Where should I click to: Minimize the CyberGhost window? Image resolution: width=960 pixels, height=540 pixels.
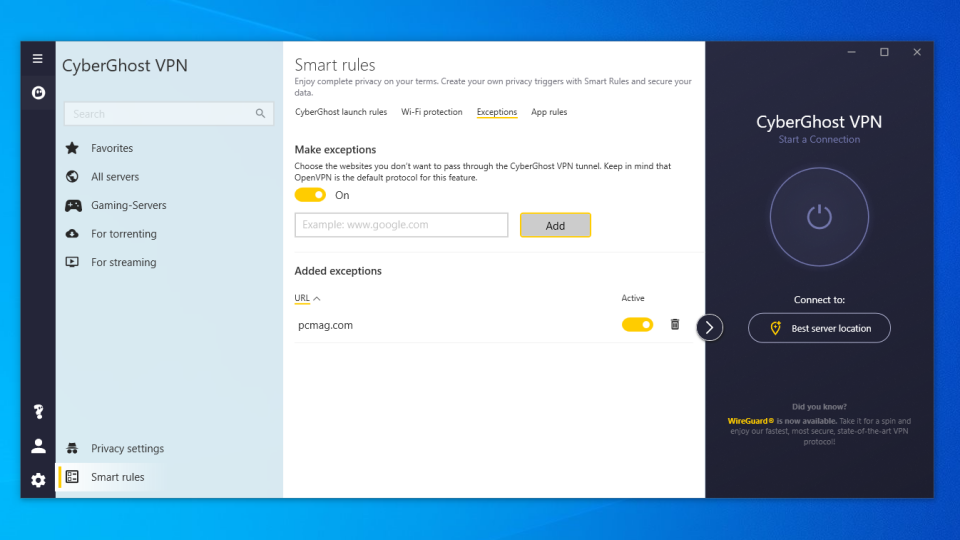click(x=851, y=52)
